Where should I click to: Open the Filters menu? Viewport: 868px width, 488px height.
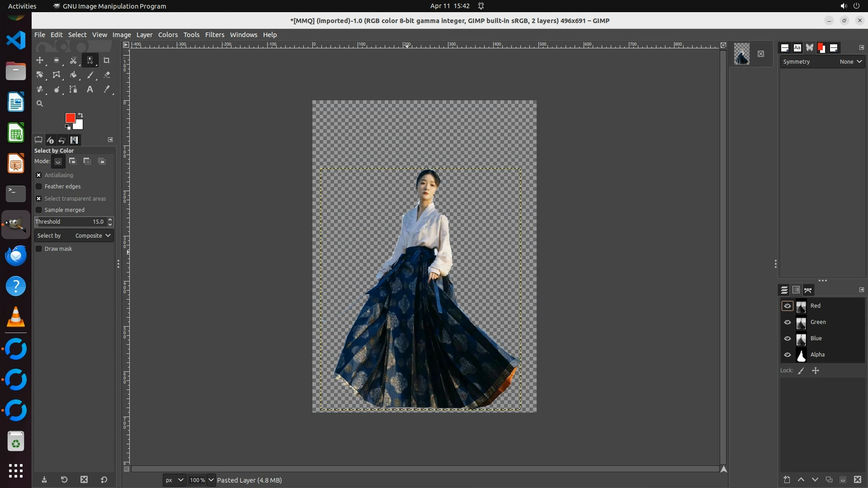[214, 35]
